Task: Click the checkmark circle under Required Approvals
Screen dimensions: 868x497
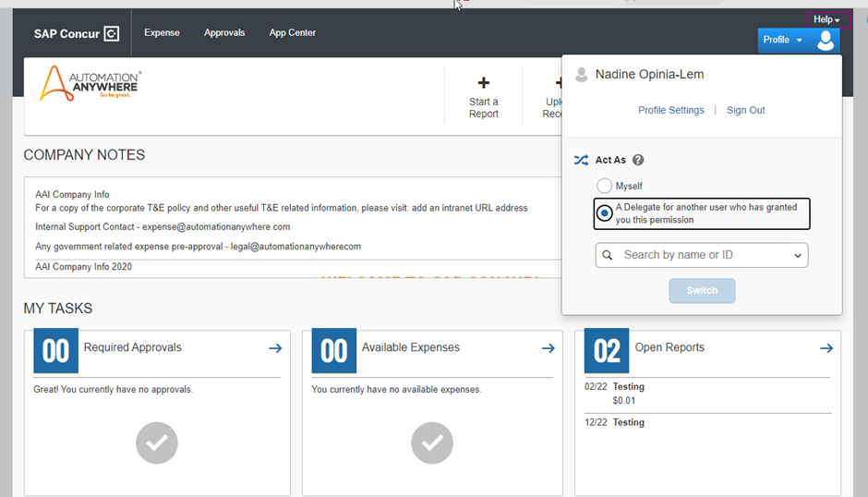Action: tap(157, 442)
